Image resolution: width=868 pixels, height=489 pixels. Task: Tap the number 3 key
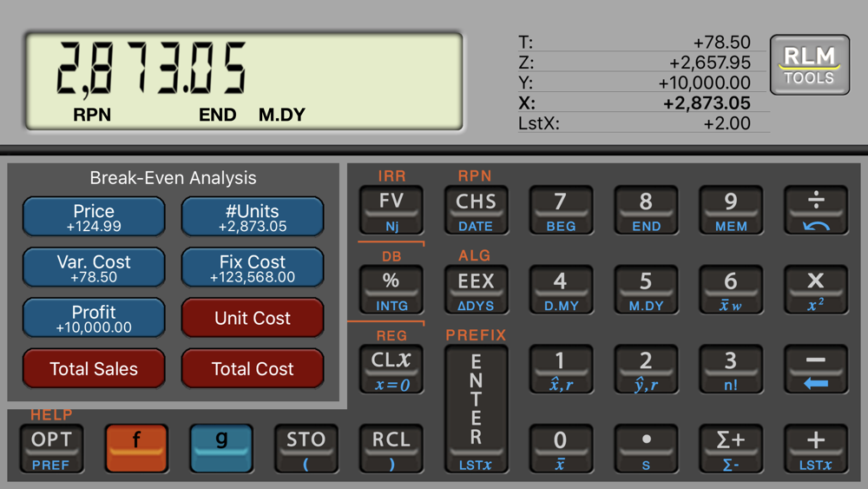[x=731, y=369]
